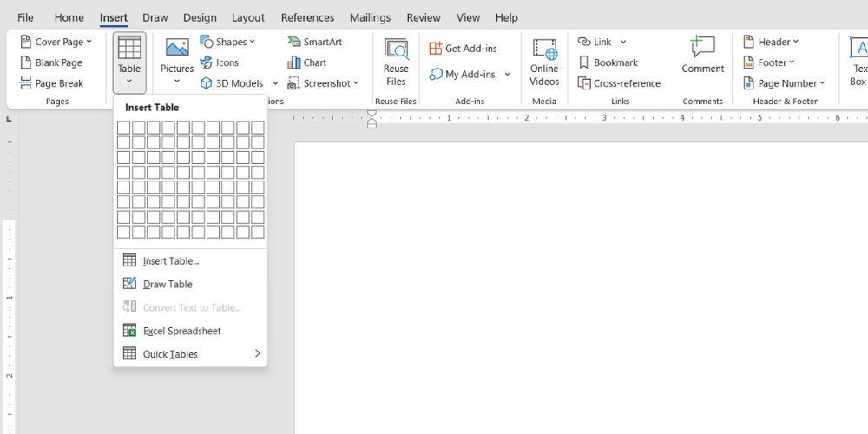Open My Add-ins
868x434 pixels.
click(x=462, y=74)
